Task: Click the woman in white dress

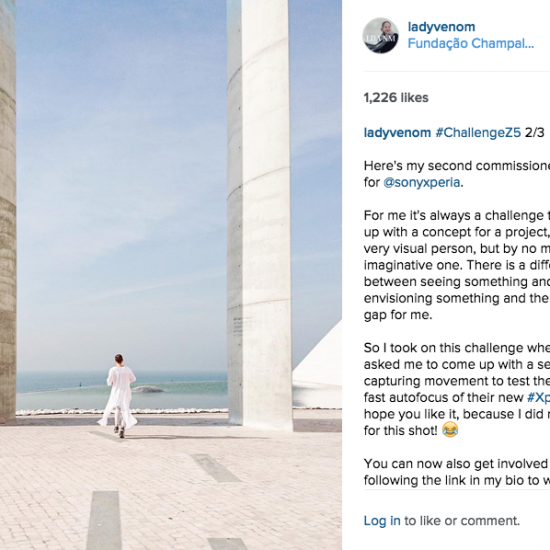Action: [x=118, y=396]
